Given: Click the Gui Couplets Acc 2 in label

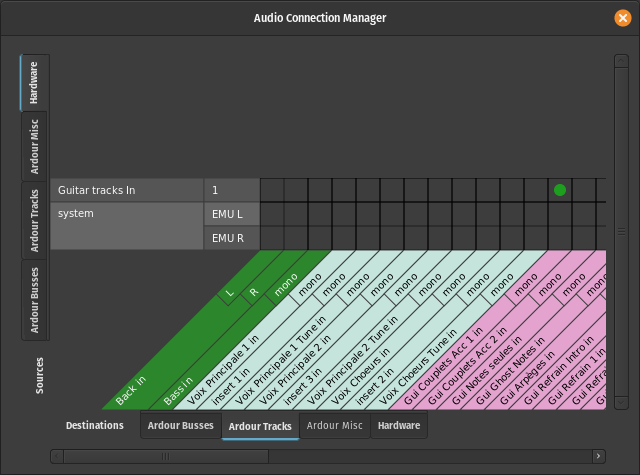Looking at the screenshot, I should 468,366.
